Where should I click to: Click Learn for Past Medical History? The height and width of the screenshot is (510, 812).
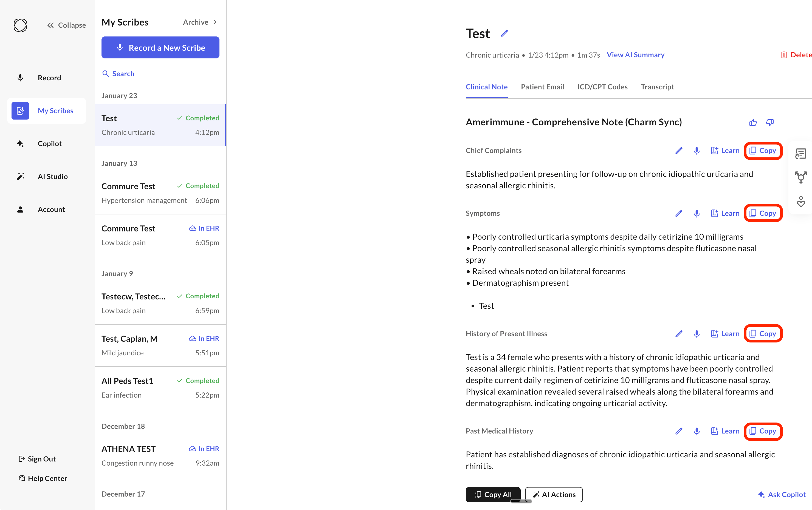point(725,431)
